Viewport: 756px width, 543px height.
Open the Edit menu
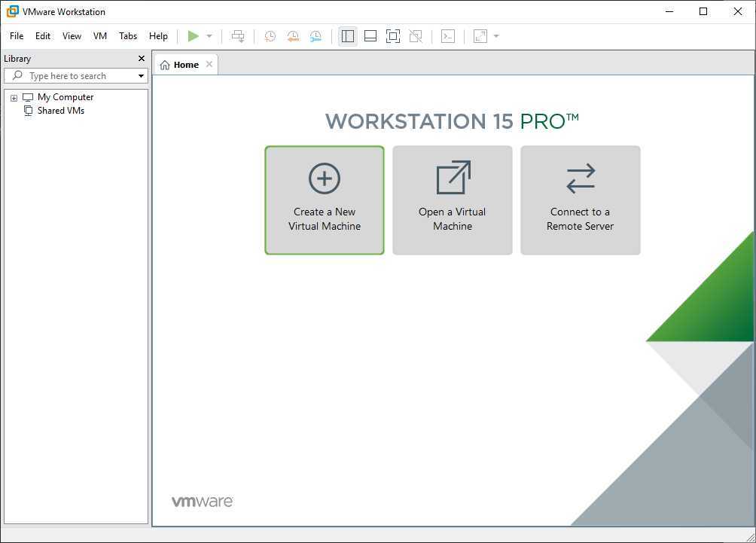point(43,36)
